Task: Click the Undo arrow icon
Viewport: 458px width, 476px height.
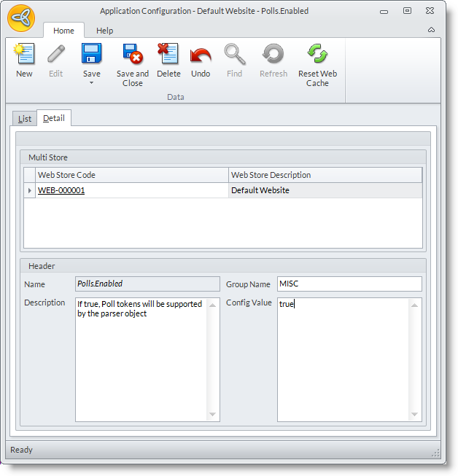Action: [x=201, y=55]
